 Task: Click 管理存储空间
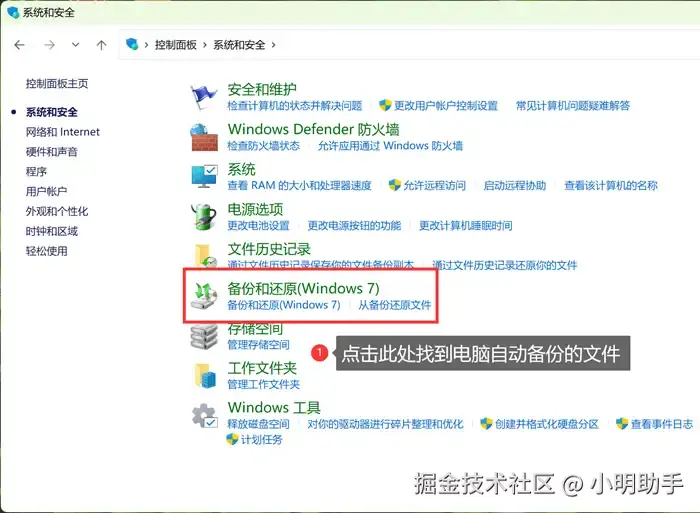[258, 345]
